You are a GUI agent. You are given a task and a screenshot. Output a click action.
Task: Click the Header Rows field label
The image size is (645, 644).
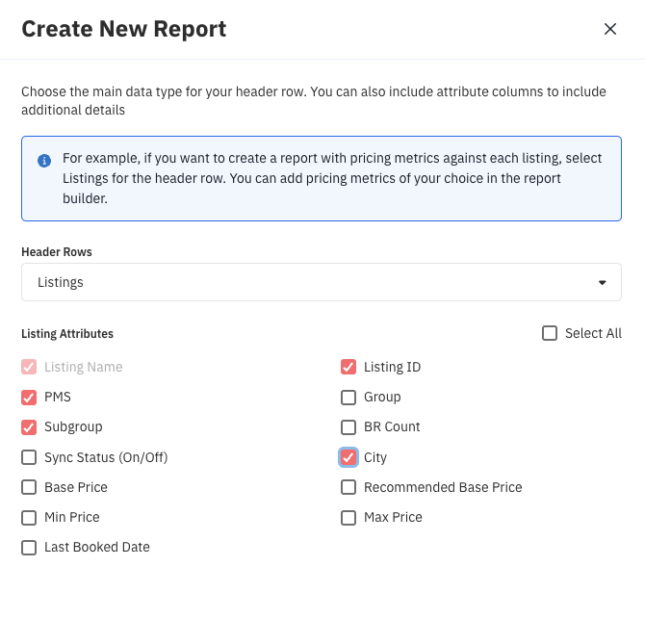57,251
